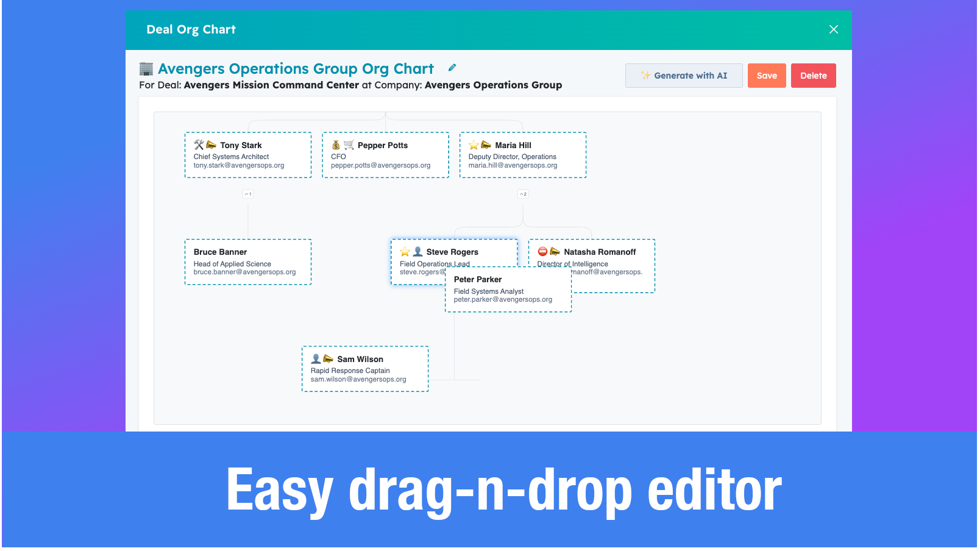Viewport: 980px width, 551px height.
Task: Select Maria Hill name text
Action: 513,145
